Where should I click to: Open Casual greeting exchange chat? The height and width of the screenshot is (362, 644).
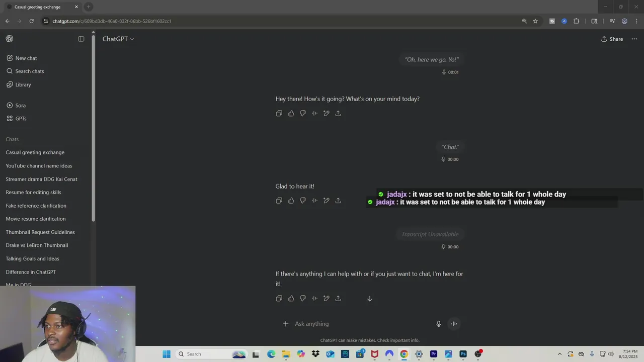[35, 152]
